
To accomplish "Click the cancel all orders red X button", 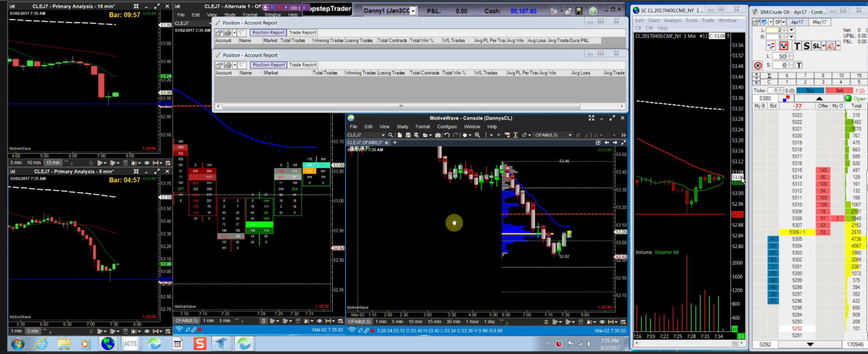I will (x=758, y=65).
